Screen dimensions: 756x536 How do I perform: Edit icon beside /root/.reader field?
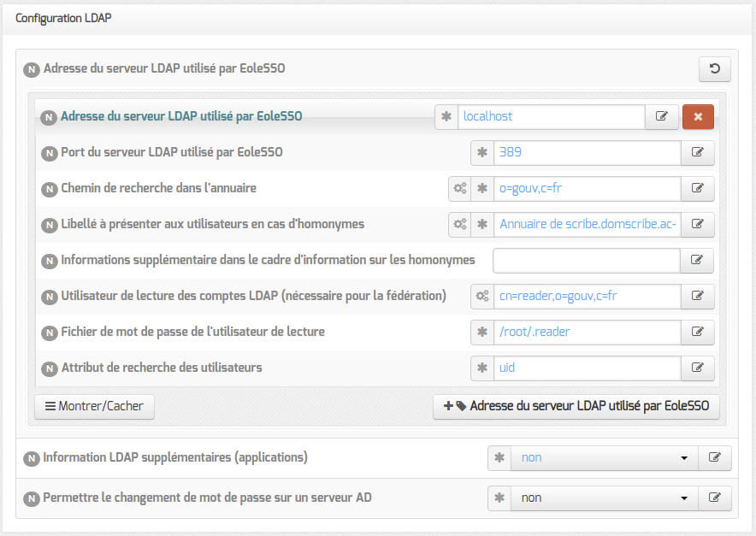pyautogui.click(x=697, y=332)
